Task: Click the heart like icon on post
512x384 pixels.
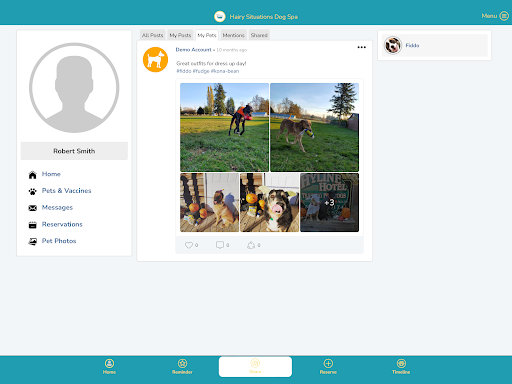Action: (x=189, y=245)
